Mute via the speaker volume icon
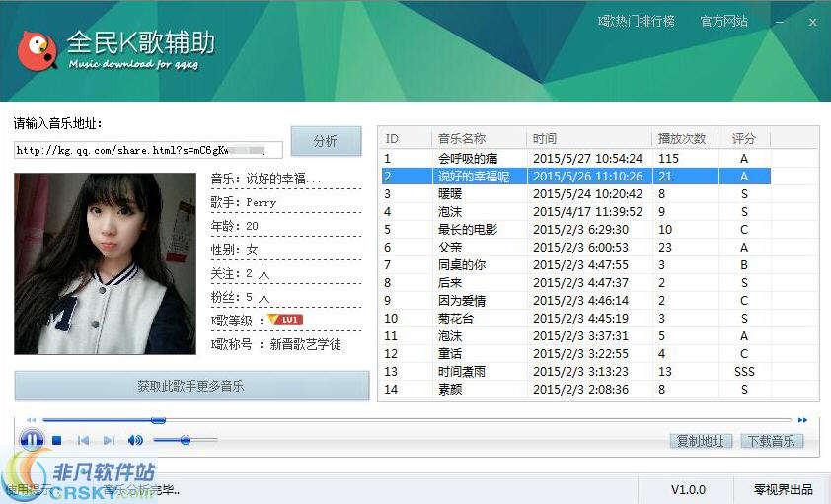This screenshot has height=504, width=831. pyautogui.click(x=135, y=440)
